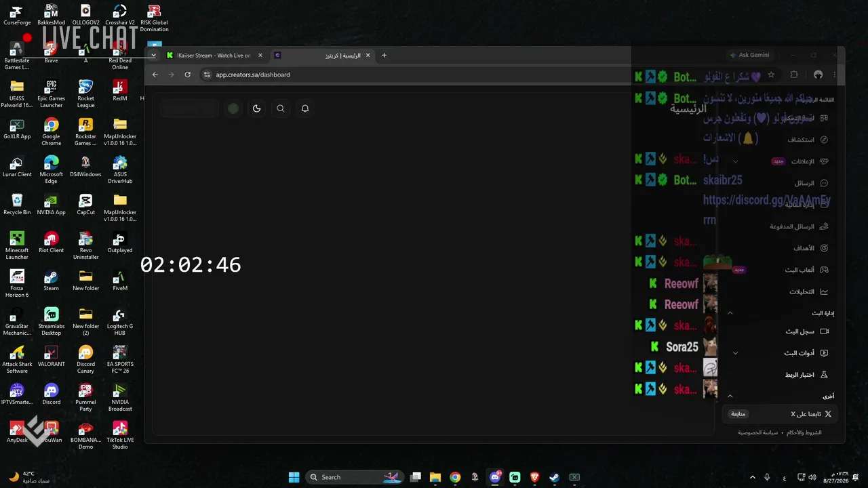
Task: Open Brave browser from the taskbar
Action: [534, 477]
